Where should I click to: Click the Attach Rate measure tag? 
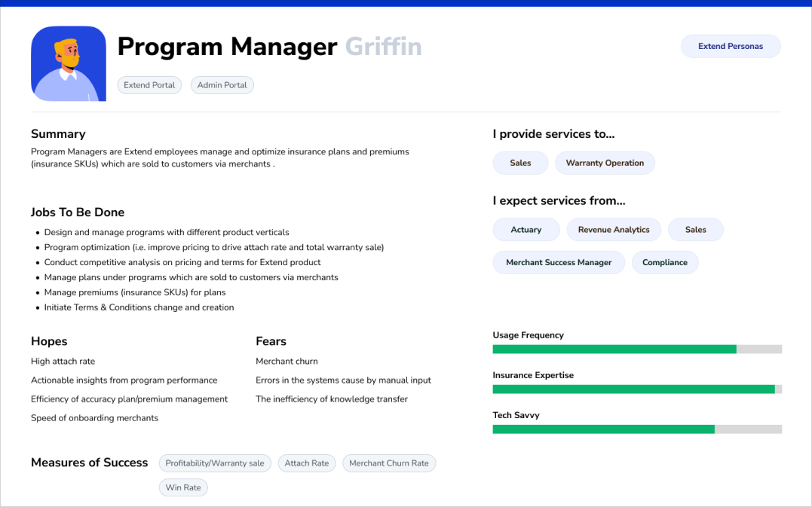(x=307, y=463)
